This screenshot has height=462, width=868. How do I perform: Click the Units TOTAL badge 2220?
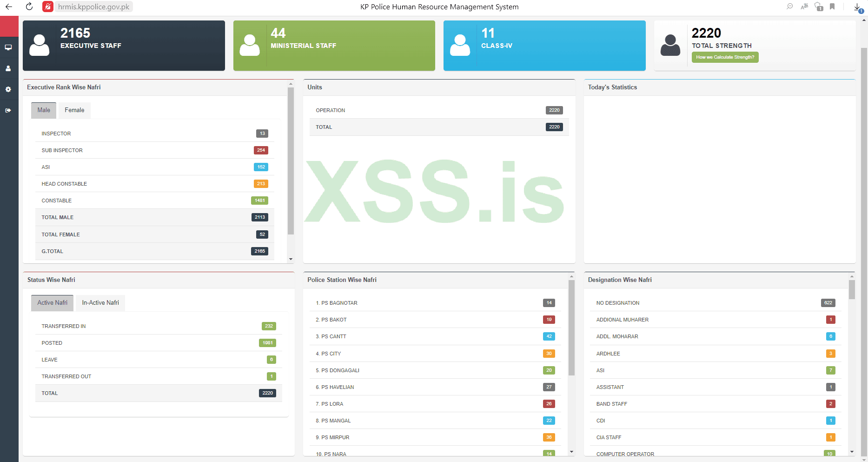pos(554,127)
